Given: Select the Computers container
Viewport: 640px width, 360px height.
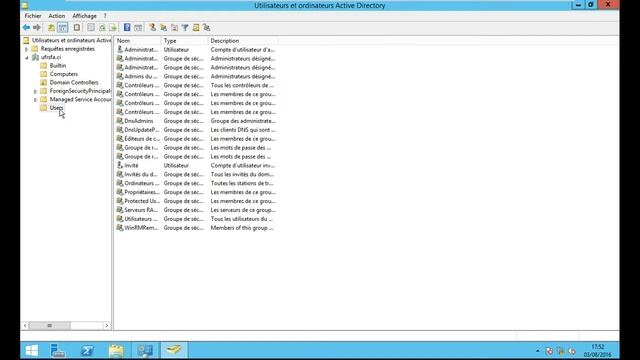Looking at the screenshot, I should [x=64, y=74].
